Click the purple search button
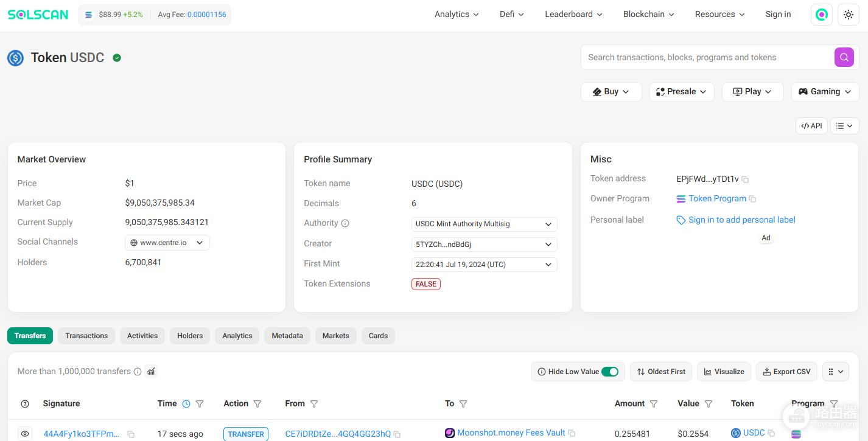 click(x=844, y=57)
